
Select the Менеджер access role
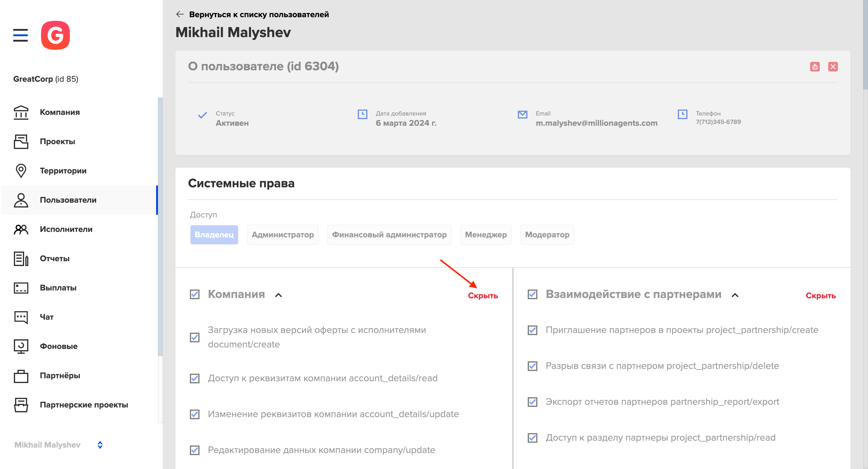(x=486, y=235)
